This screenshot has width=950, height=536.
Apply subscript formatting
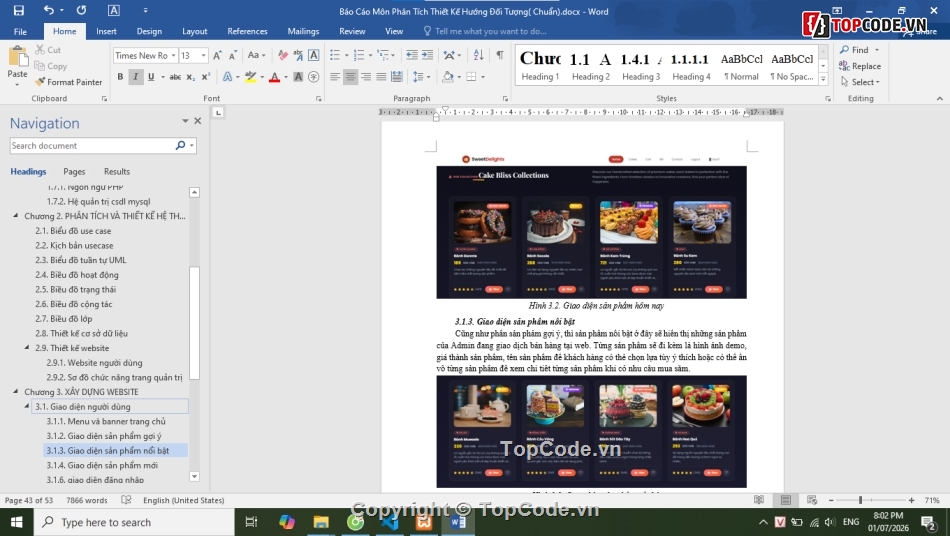pos(190,77)
